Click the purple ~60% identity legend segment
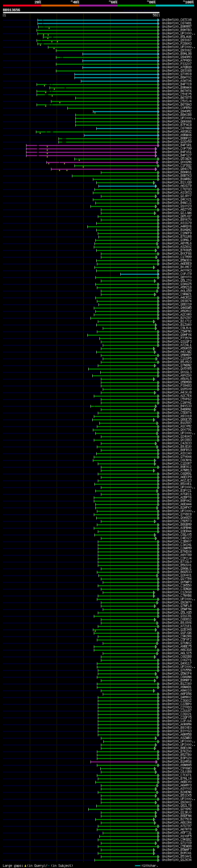The width and height of the screenshot is (197, 868). point(98,6)
